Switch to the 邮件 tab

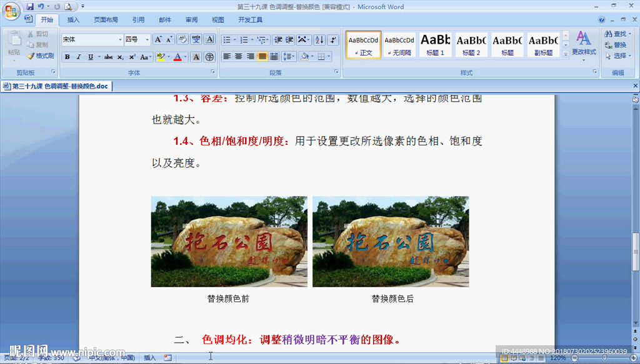[165, 19]
